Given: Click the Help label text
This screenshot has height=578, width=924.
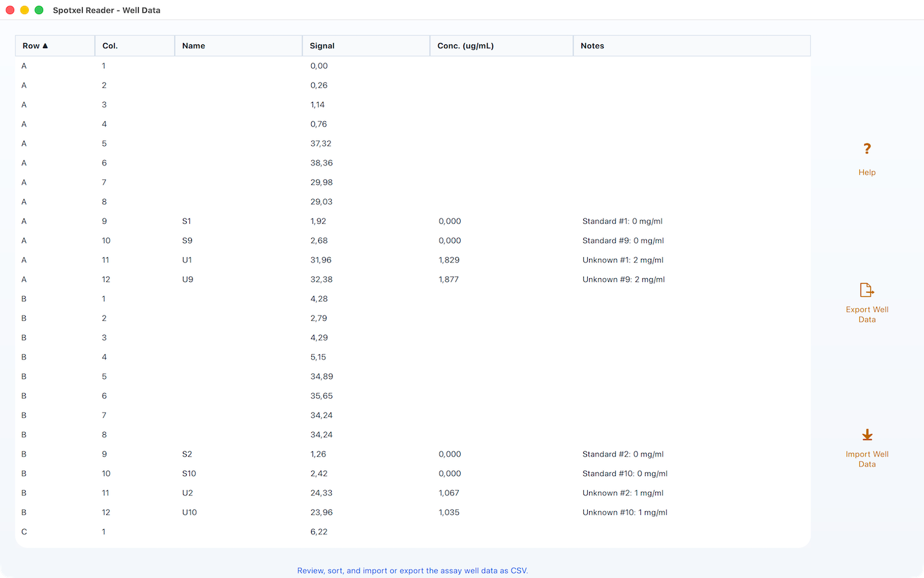Looking at the screenshot, I should 867,172.
